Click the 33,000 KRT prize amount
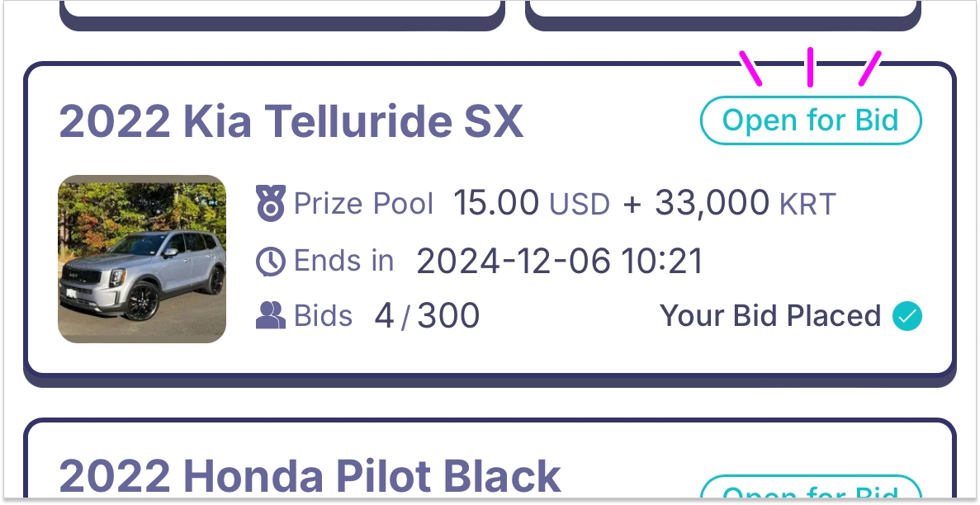 [745, 204]
